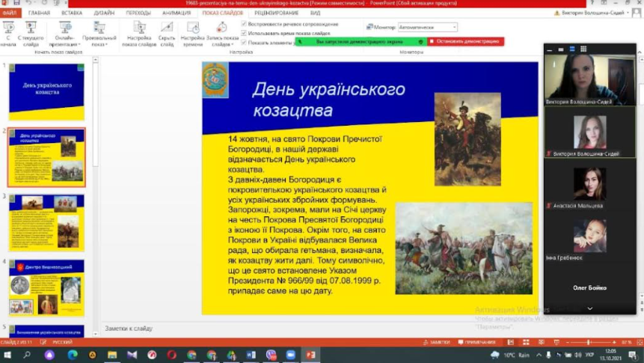The width and height of the screenshot is (644, 363).
Task: Expand Zoom participant list down arrow
Action: click(x=589, y=308)
